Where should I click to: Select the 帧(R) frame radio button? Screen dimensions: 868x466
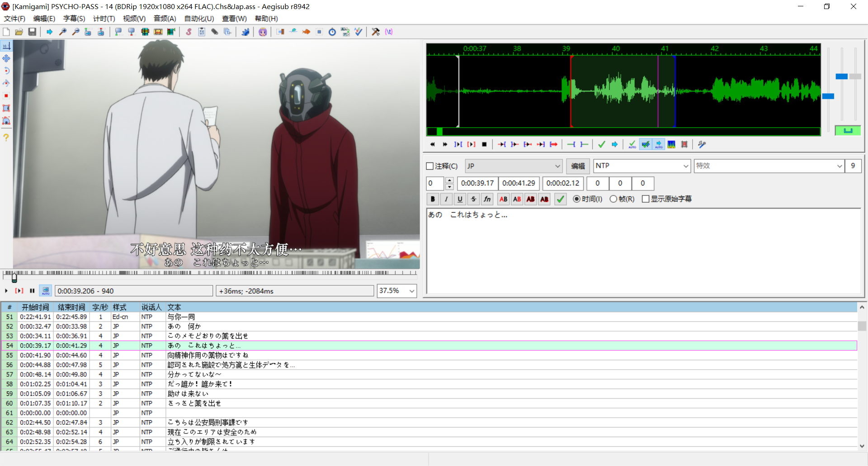[x=613, y=199]
